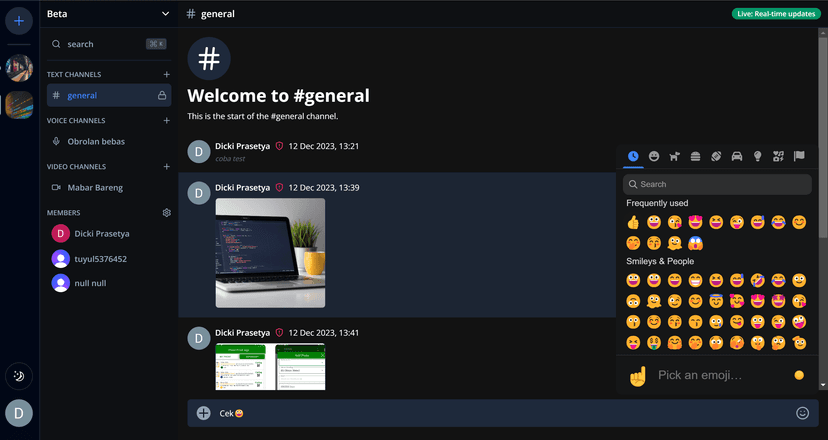
Task: Open members settings gear icon
Action: click(166, 212)
